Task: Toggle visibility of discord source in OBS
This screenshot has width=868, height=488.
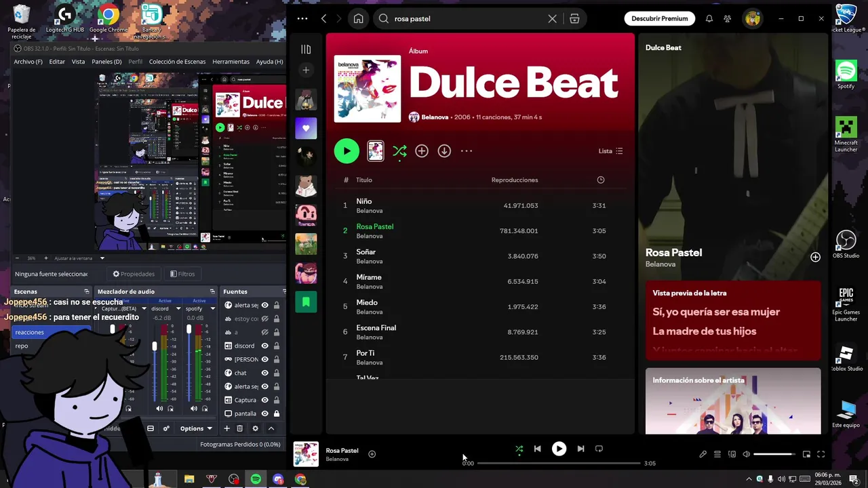Action: coord(265,346)
